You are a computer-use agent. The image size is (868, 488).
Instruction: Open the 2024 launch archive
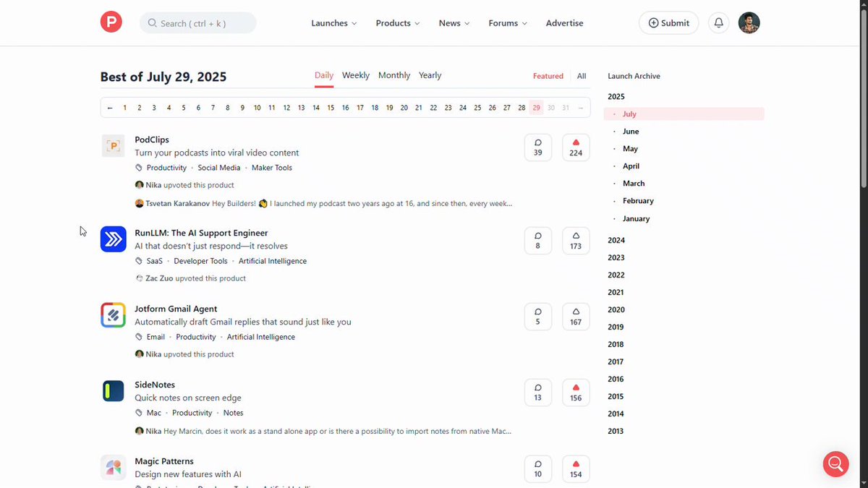616,240
